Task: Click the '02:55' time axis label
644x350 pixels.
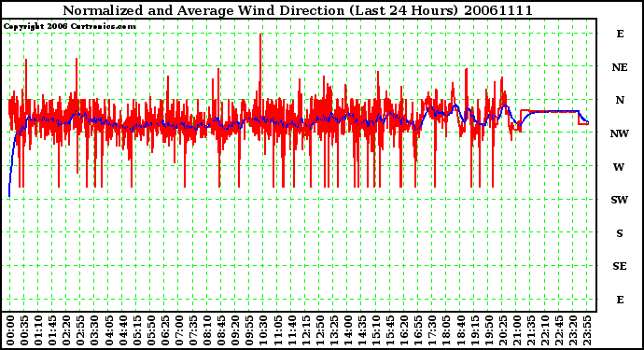Action: pos(80,330)
